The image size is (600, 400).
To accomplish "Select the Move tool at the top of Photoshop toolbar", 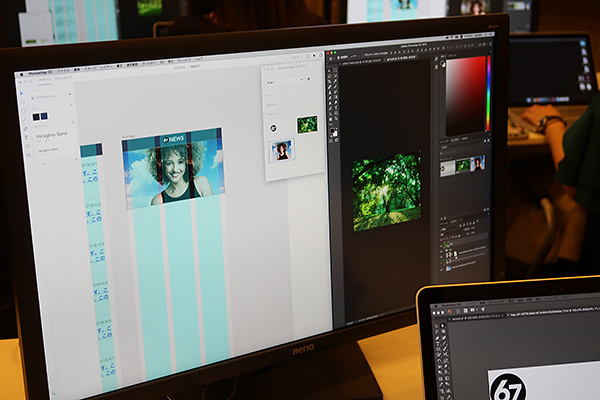I will coord(332,71).
